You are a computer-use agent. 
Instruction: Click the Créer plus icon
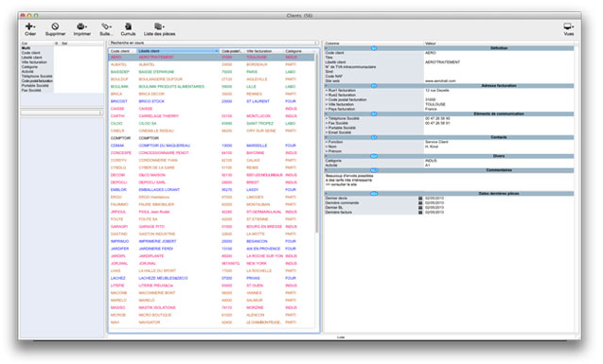29,26
